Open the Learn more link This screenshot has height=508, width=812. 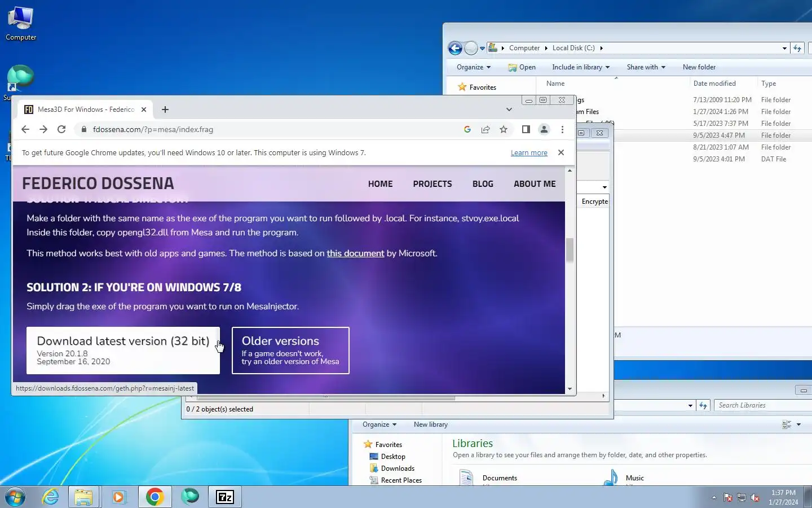tap(529, 152)
